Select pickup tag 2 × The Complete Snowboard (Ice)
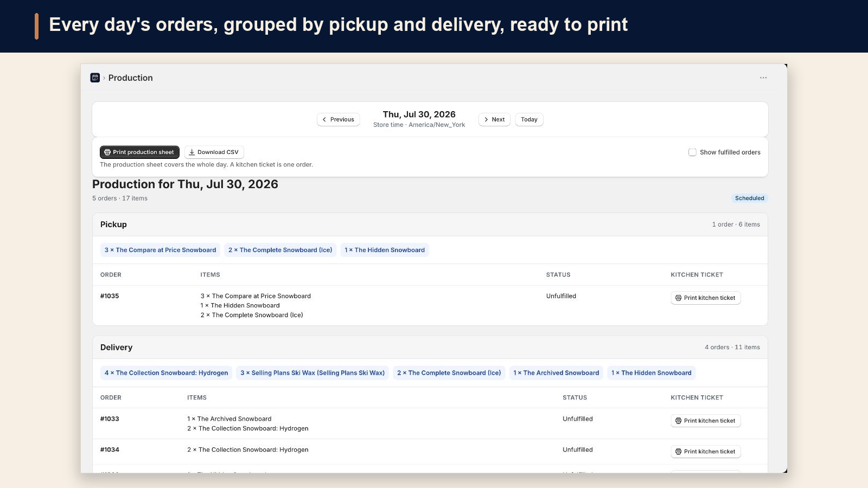 tap(280, 250)
